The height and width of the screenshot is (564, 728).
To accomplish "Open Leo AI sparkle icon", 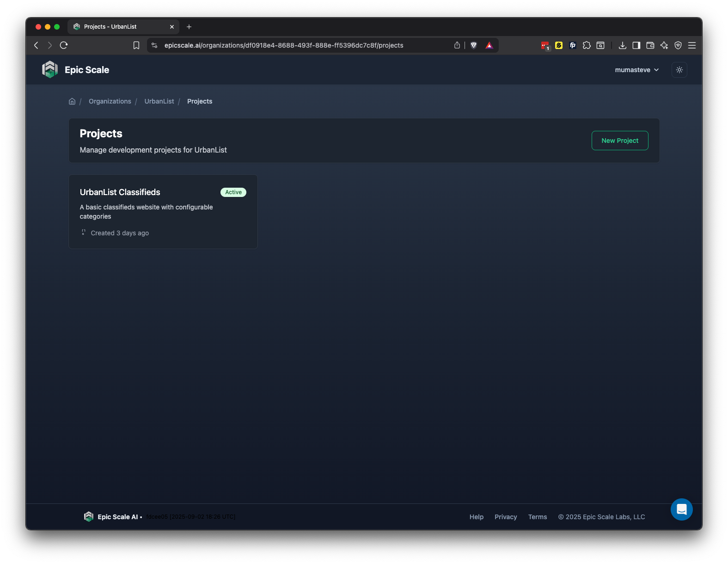I will pos(664,45).
